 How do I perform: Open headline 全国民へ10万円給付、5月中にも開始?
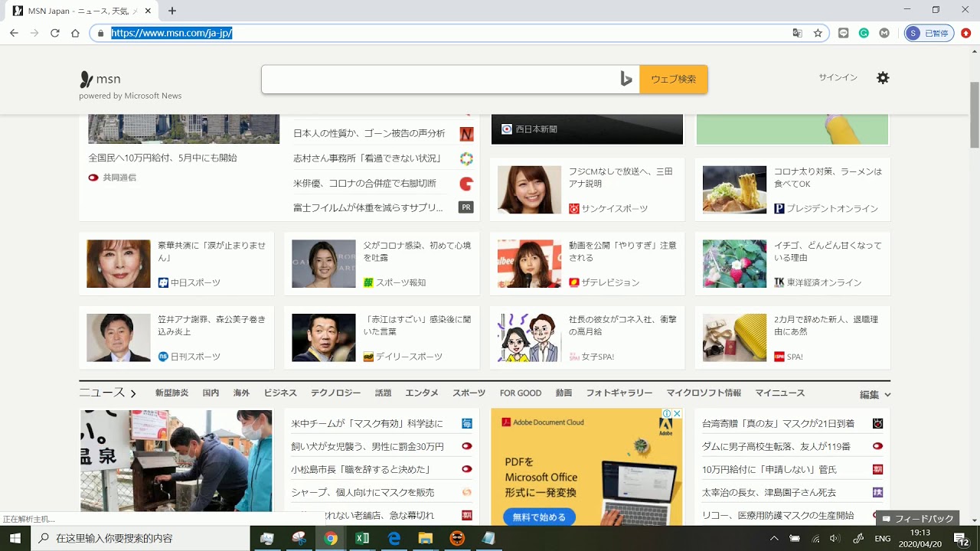tap(162, 158)
